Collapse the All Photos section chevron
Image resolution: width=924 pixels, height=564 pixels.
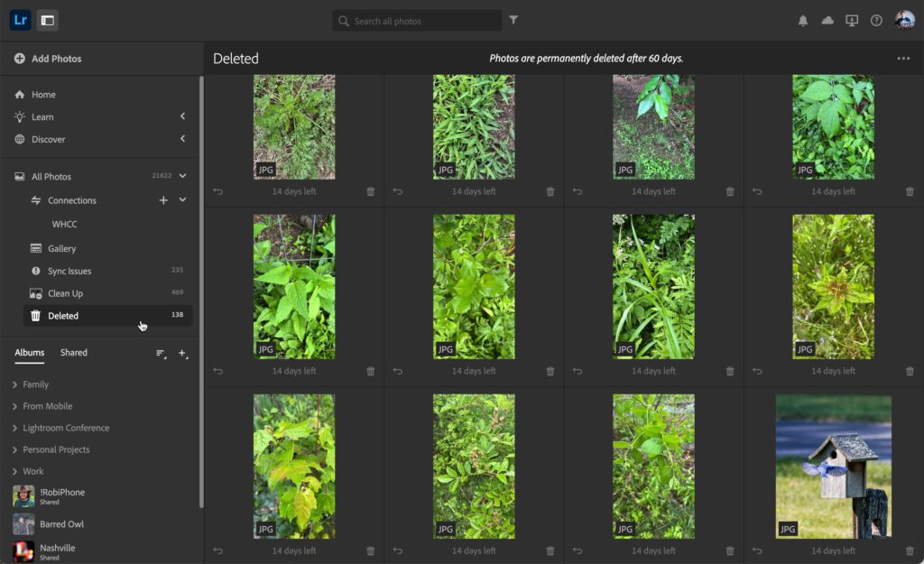(182, 176)
